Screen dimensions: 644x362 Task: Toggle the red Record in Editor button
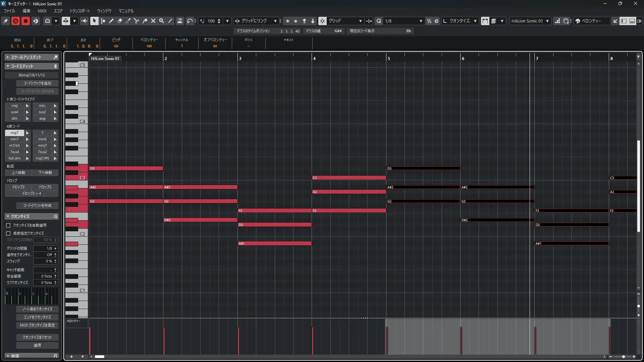coord(25,21)
